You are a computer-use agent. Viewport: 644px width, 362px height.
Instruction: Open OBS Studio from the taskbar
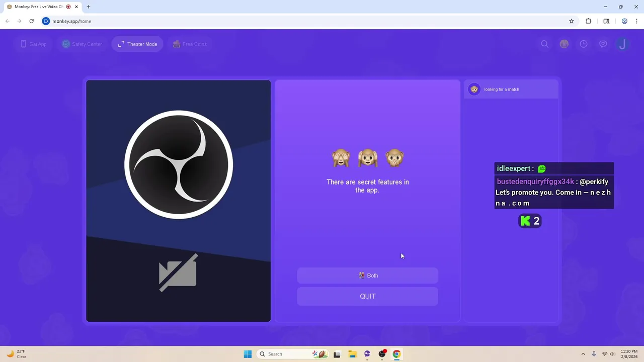(382, 354)
